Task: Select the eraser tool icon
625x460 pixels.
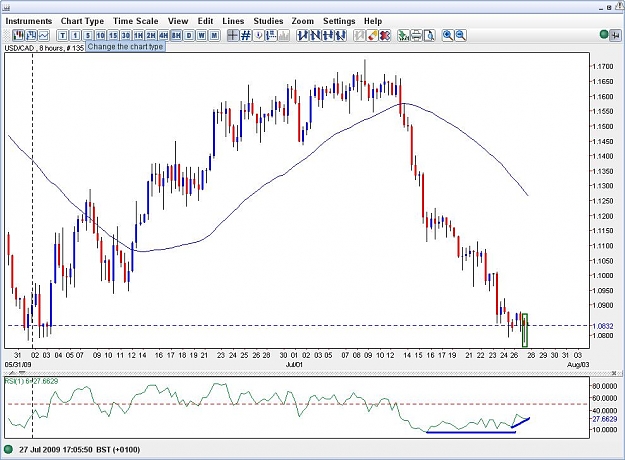Action: tap(372, 36)
